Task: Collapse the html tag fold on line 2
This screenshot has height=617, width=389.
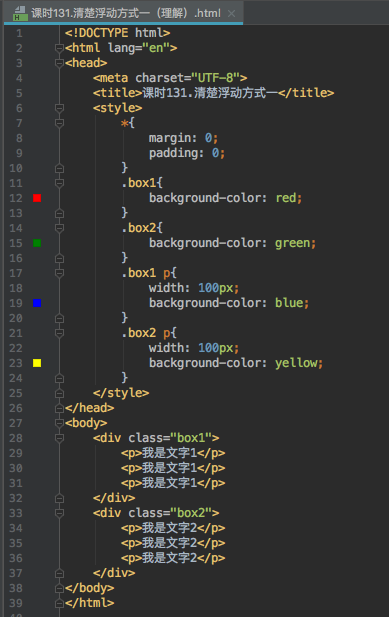Action: pyautogui.click(x=59, y=48)
